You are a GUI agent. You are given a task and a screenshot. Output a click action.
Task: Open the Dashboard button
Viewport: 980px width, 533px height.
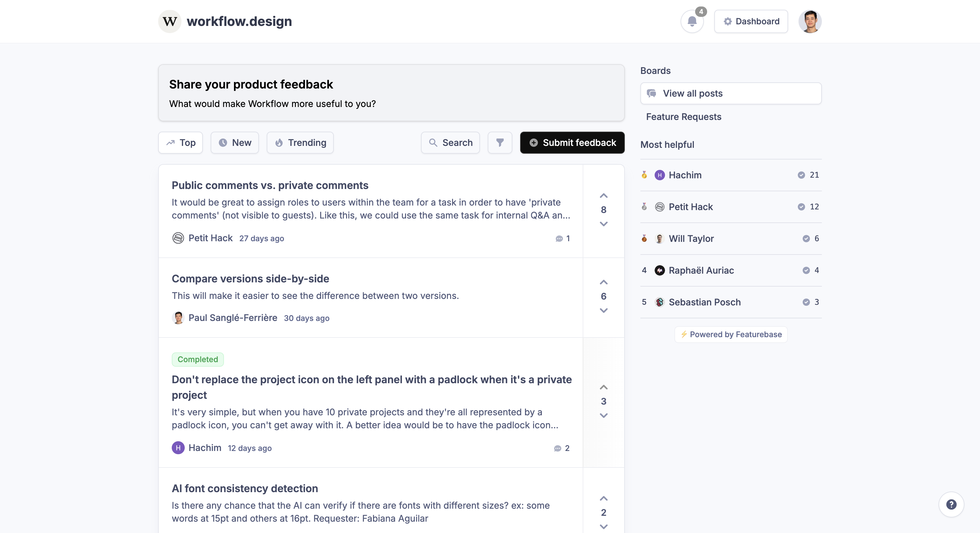(751, 21)
